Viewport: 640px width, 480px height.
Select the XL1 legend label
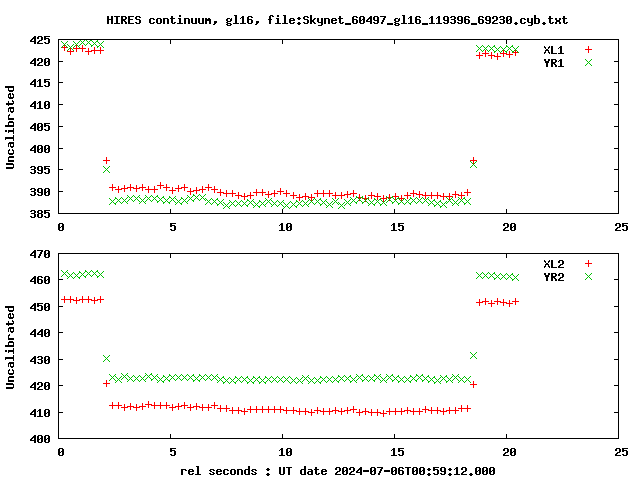[x=554, y=50]
